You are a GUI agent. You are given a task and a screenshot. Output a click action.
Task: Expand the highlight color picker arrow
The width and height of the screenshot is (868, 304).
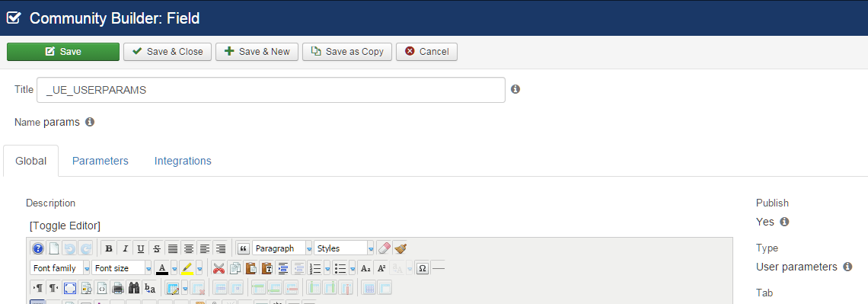pos(199,268)
